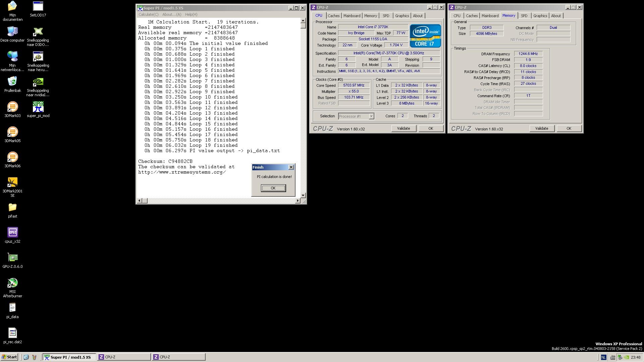
Task: Open the SetLOD17 desktop icon
Action: 38,6
